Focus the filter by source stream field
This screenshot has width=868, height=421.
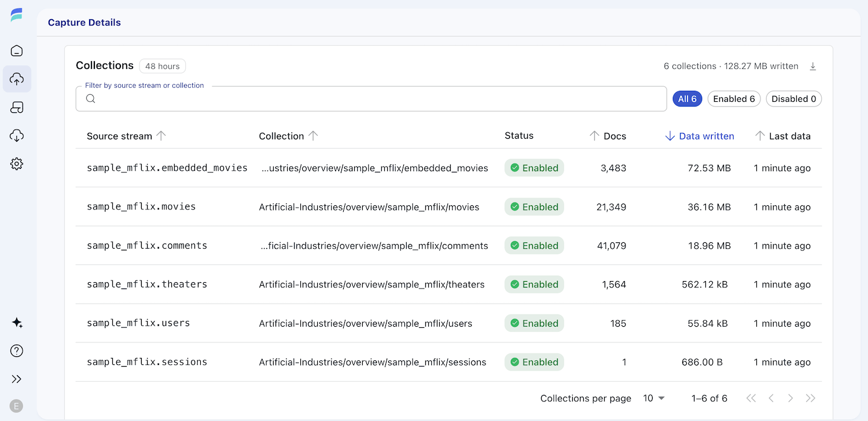coord(371,99)
